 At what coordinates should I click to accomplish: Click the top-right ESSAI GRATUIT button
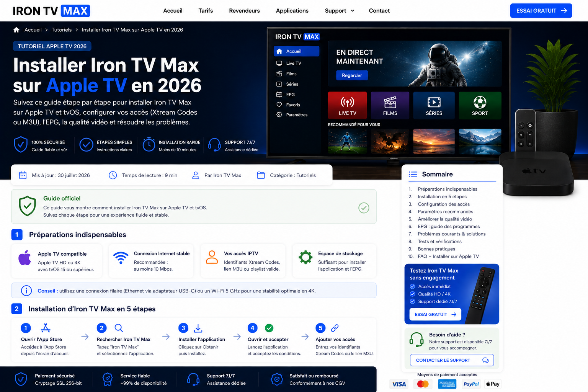[x=541, y=11]
